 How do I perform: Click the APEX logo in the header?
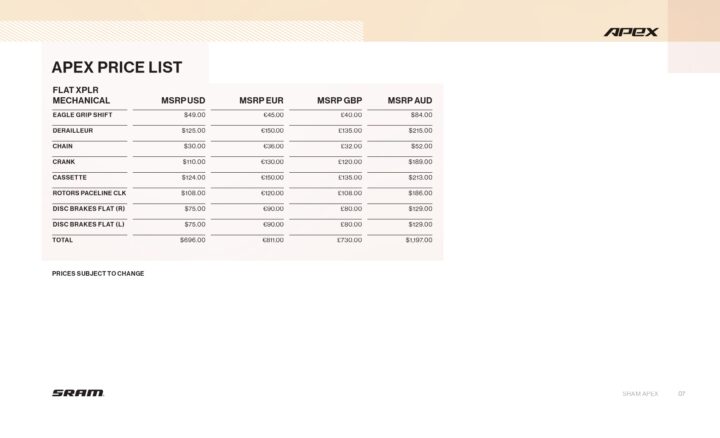(631, 32)
